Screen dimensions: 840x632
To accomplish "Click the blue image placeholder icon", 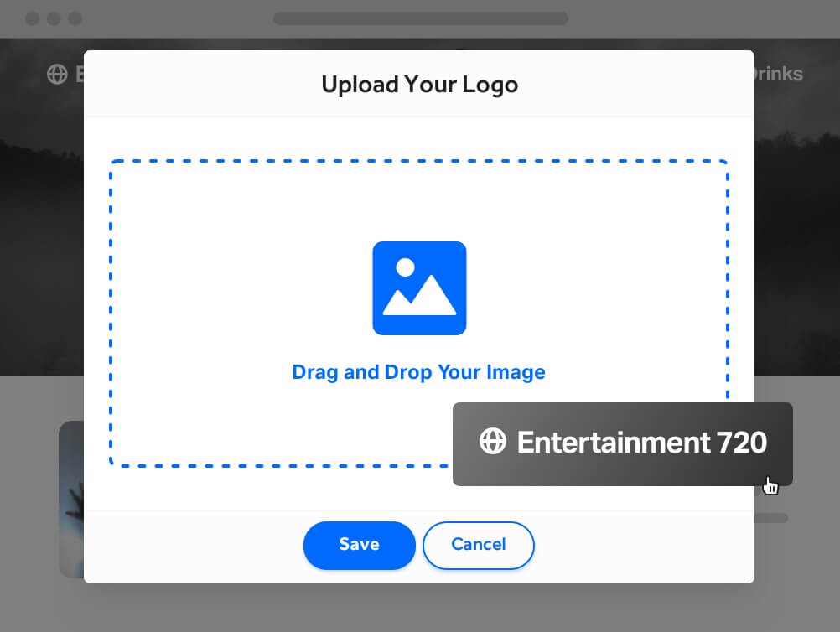I will 419,288.
